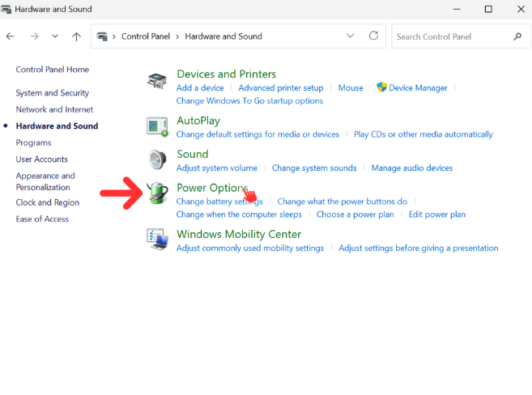Open Mouse settings link
This screenshot has width=532, height=395.
(351, 87)
